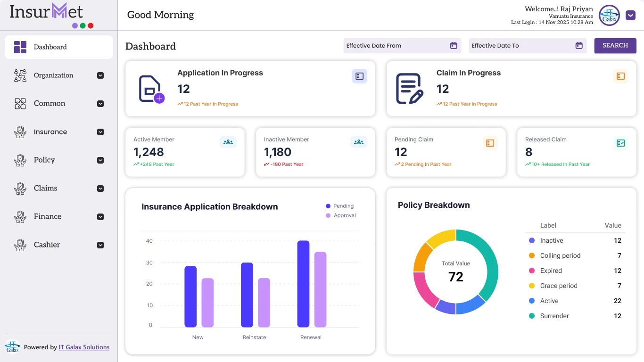Click "-180 Past Year" text
Screen dimensions: 644x362
click(287, 165)
